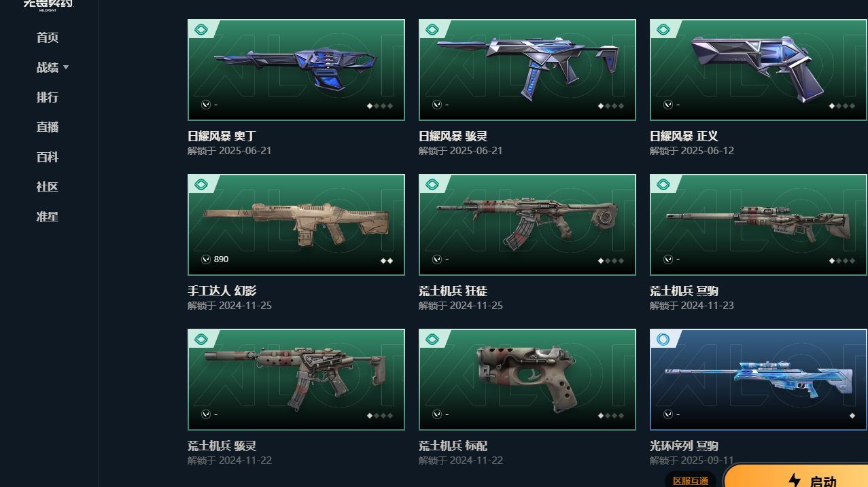The image size is (868, 487).
Task: Click the blue tier badge on 光环序列 冥驹 card
Action: (x=663, y=340)
